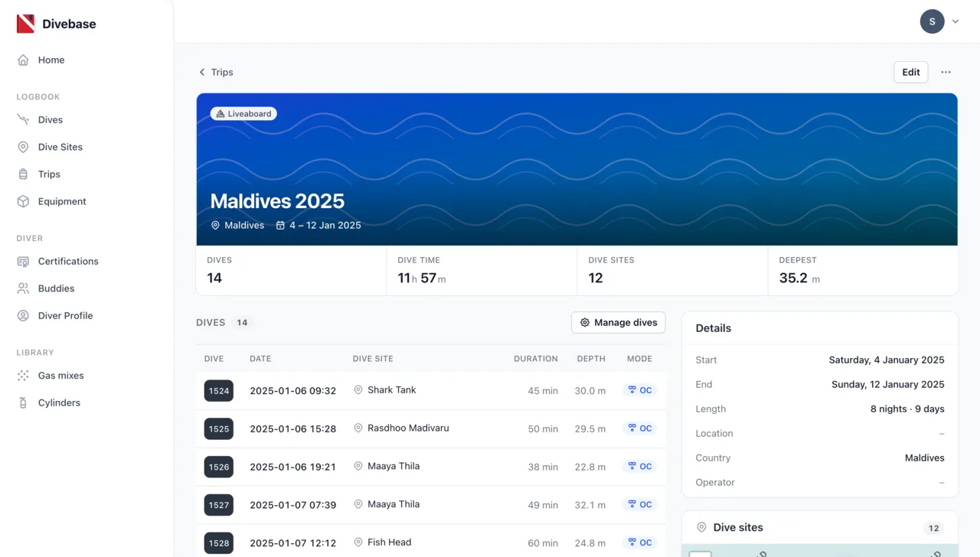980x557 pixels.
Task: Click the gear icon in Manage dives
Action: (x=585, y=323)
